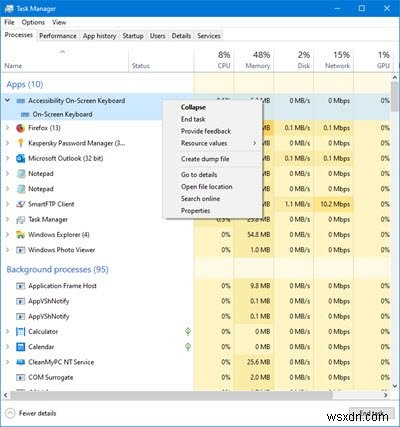400x427 pixels.
Task: Click the child On-Screen Keyboard icon
Action: click(x=25, y=114)
